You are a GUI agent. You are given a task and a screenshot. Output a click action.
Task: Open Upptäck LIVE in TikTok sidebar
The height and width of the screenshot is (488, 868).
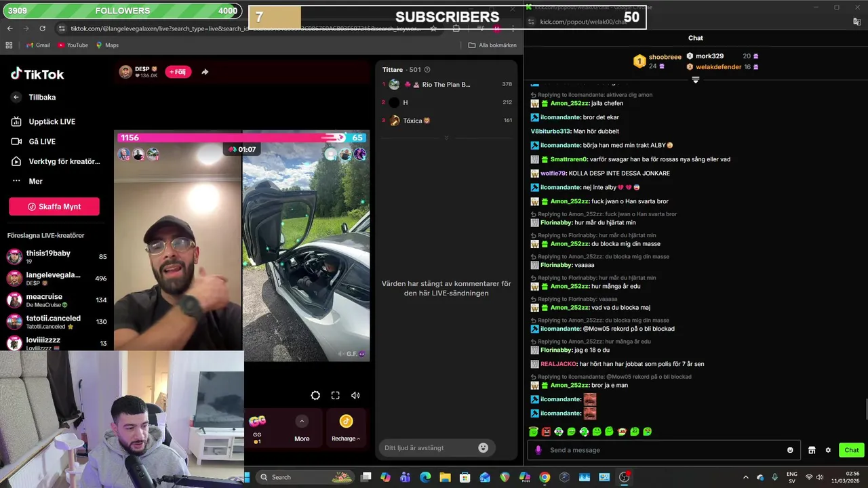pyautogui.click(x=43, y=122)
